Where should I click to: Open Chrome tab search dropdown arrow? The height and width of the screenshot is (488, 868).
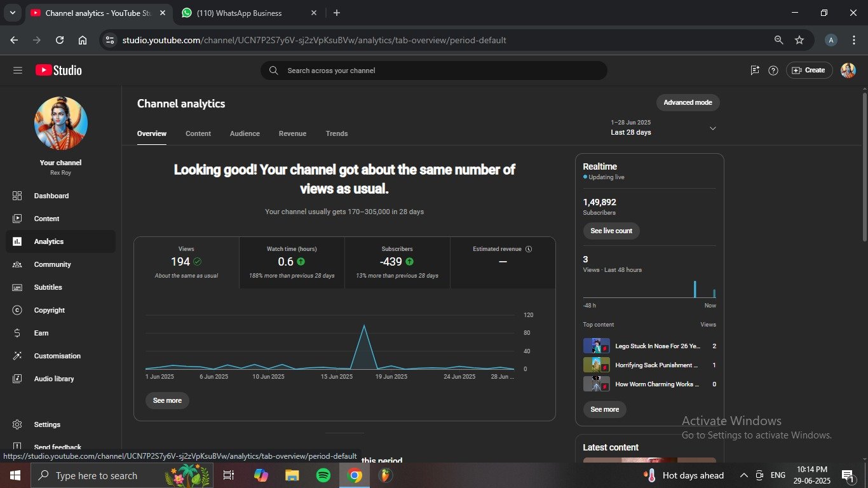coord(12,13)
